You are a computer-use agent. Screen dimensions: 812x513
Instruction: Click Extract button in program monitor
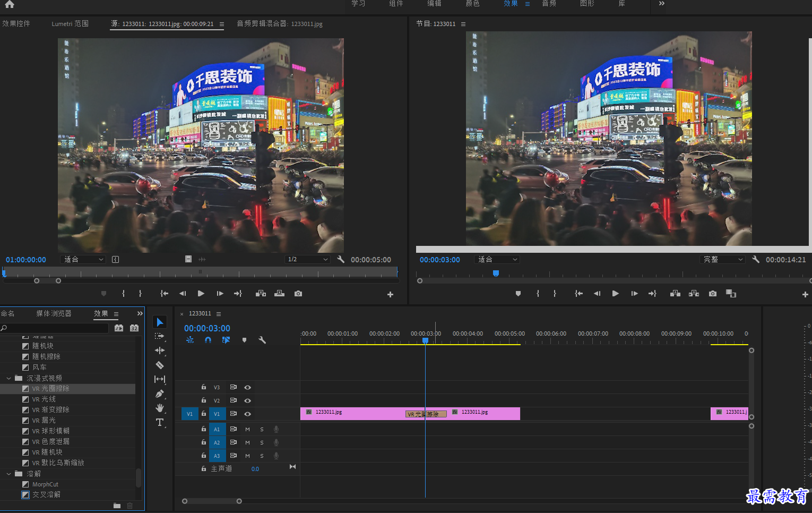click(x=694, y=293)
